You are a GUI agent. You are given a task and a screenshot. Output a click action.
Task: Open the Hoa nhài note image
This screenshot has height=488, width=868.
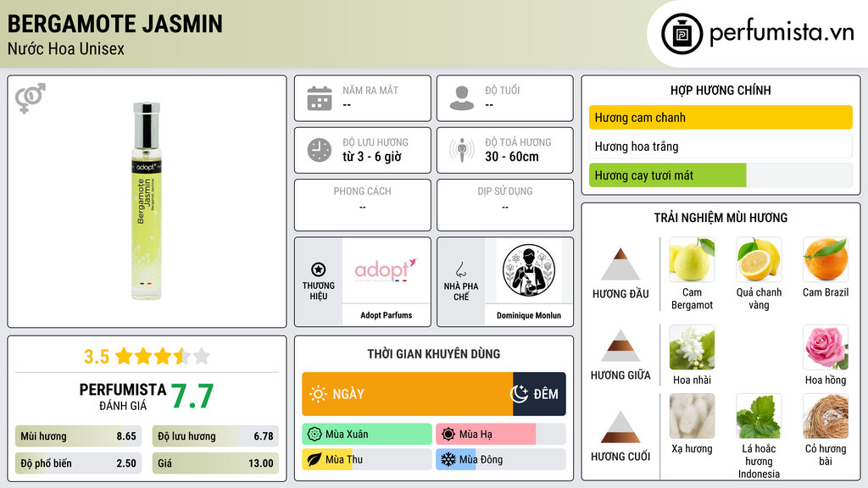click(x=692, y=347)
